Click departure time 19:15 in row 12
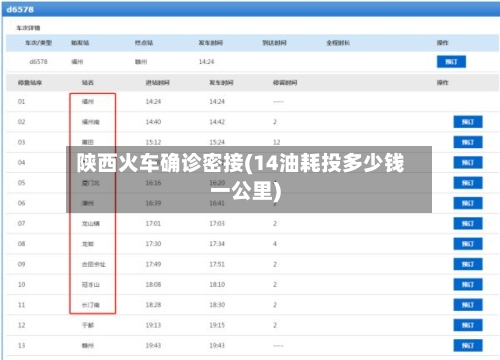500x360 pixels. [217, 325]
